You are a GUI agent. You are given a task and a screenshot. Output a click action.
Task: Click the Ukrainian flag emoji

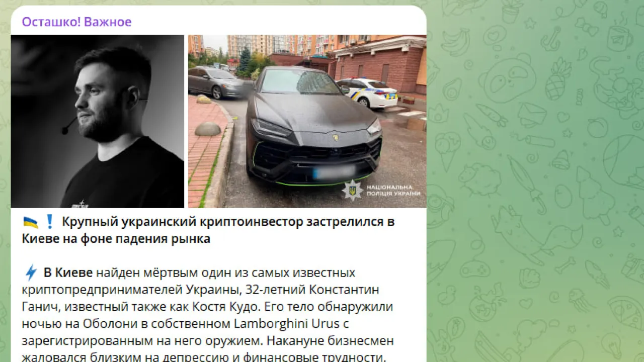point(30,222)
